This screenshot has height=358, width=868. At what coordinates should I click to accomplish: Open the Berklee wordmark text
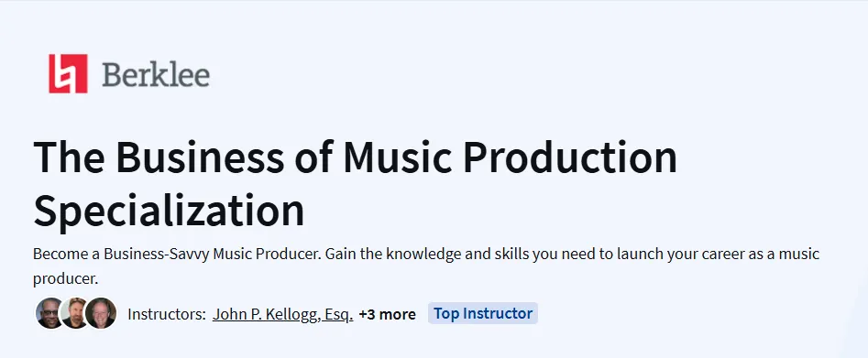pos(156,75)
